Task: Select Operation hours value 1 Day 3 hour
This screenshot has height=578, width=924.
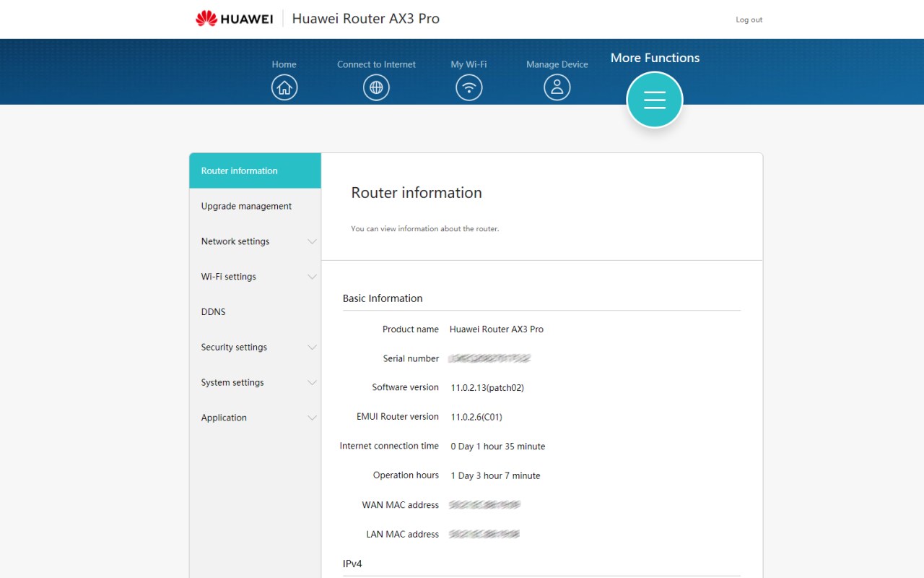Action: (x=496, y=476)
